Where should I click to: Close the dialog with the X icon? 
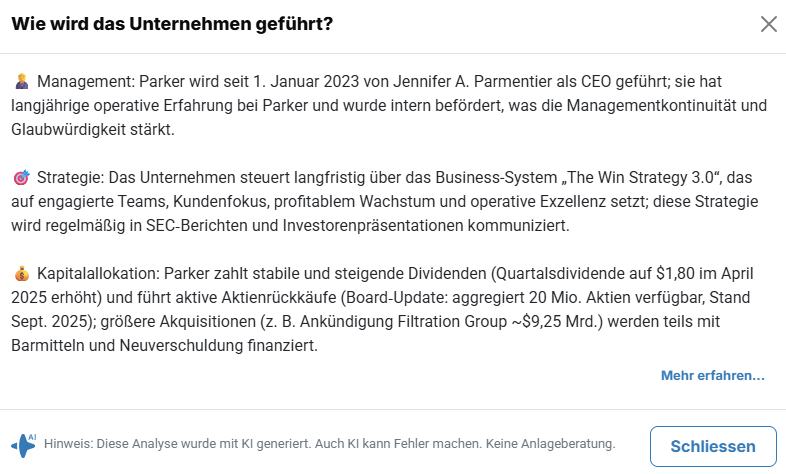pyautogui.click(x=768, y=24)
